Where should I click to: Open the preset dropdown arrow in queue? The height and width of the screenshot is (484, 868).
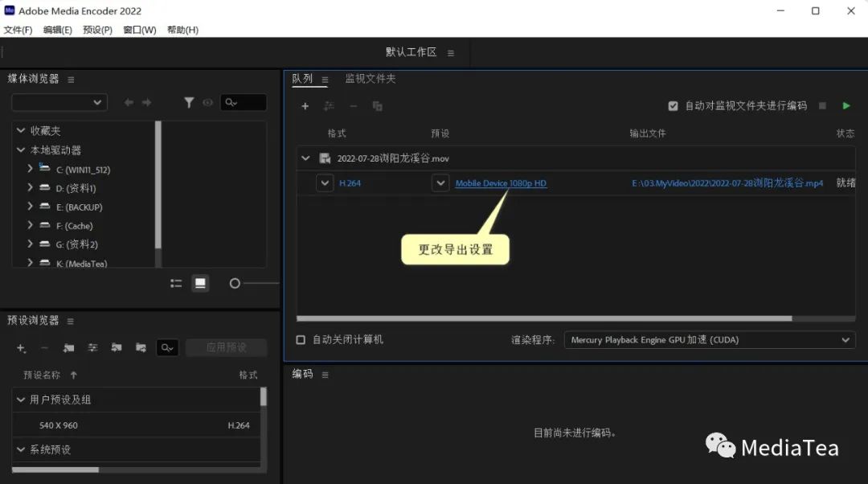pyautogui.click(x=440, y=183)
